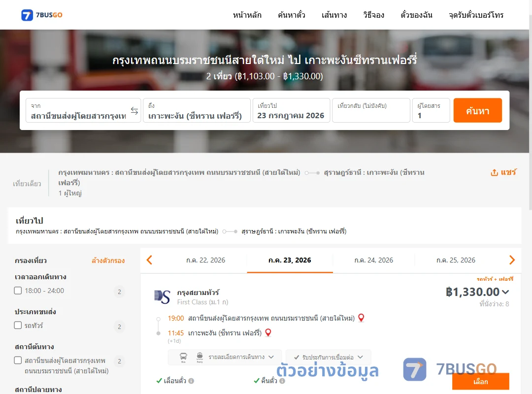Viewport: 532px width, 394px height.
Task: Select the ก.ค. 22, 2026 date tab
Action: pos(205,260)
